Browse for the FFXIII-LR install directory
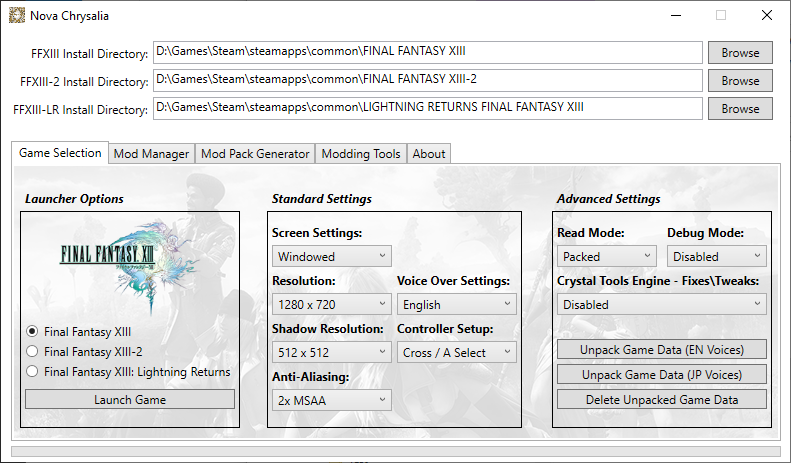The image size is (791, 463). (x=740, y=108)
